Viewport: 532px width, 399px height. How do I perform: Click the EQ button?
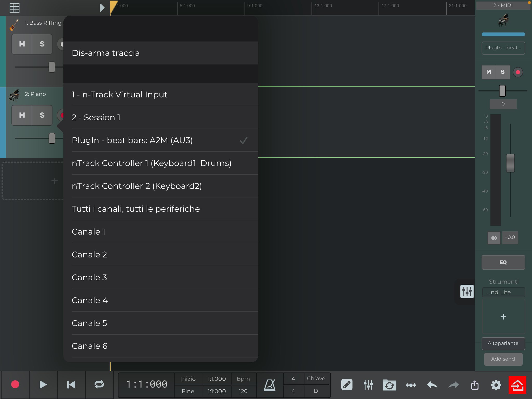pos(503,262)
